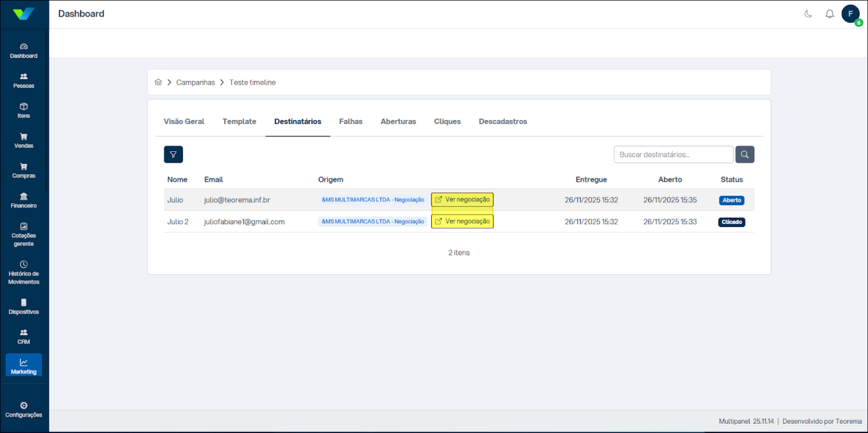Viewport: 868px width, 433px height.
Task: Open the Descadastros tab
Action: pos(503,122)
